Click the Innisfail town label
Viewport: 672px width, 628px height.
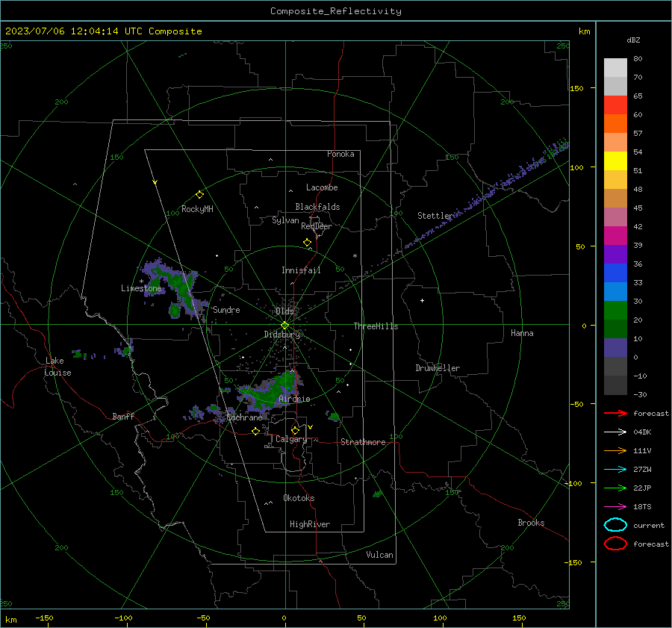[301, 270]
